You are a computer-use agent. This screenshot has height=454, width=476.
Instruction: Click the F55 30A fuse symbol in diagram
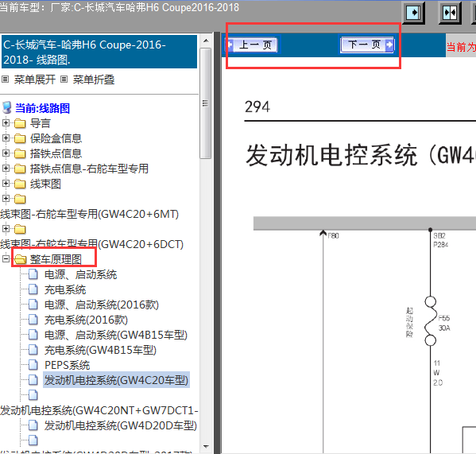[430, 321]
